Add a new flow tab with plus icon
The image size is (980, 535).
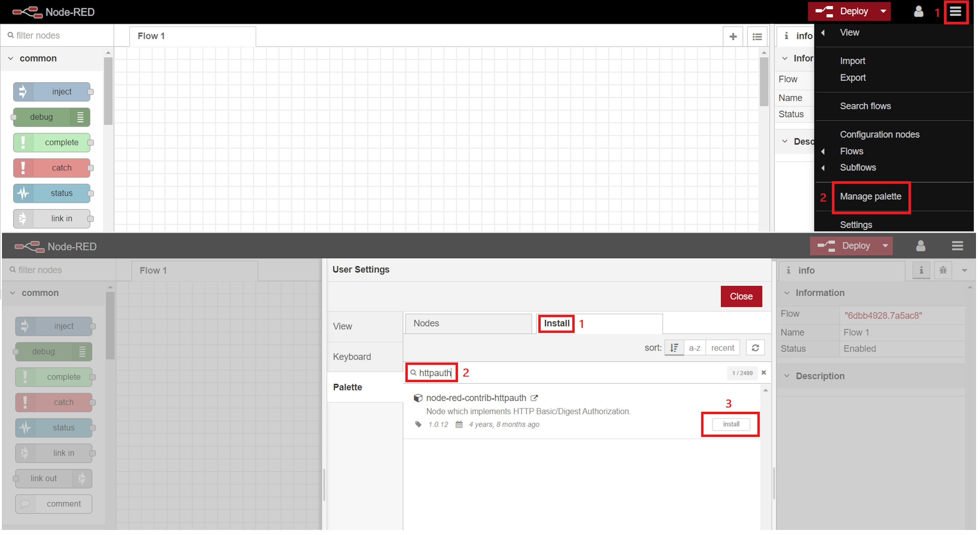point(733,37)
